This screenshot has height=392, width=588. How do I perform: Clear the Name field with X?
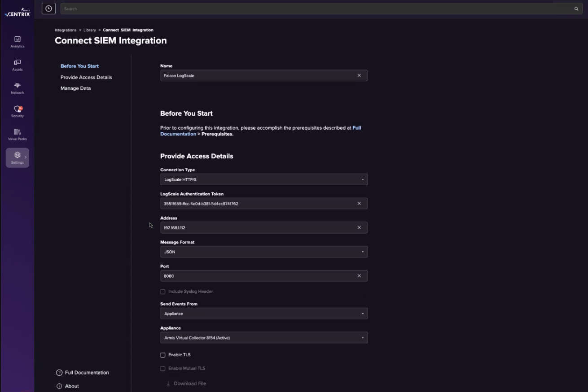(x=359, y=75)
